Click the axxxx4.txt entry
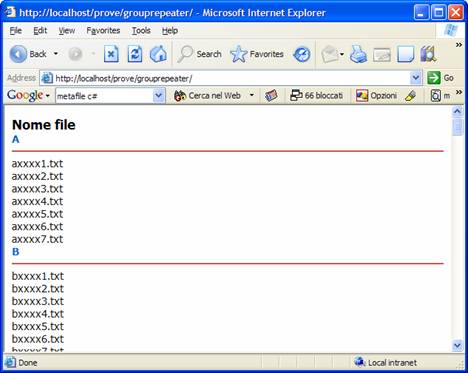 point(37,202)
